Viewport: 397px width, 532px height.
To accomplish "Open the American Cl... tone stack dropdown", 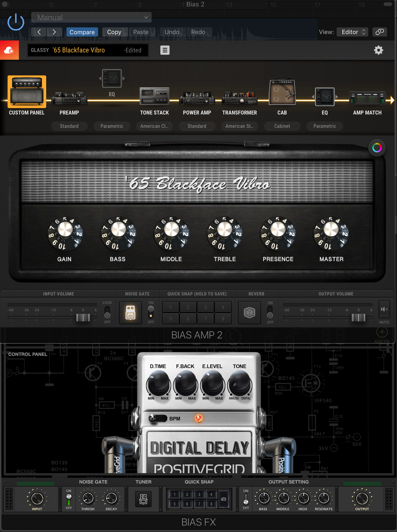I will click(154, 126).
